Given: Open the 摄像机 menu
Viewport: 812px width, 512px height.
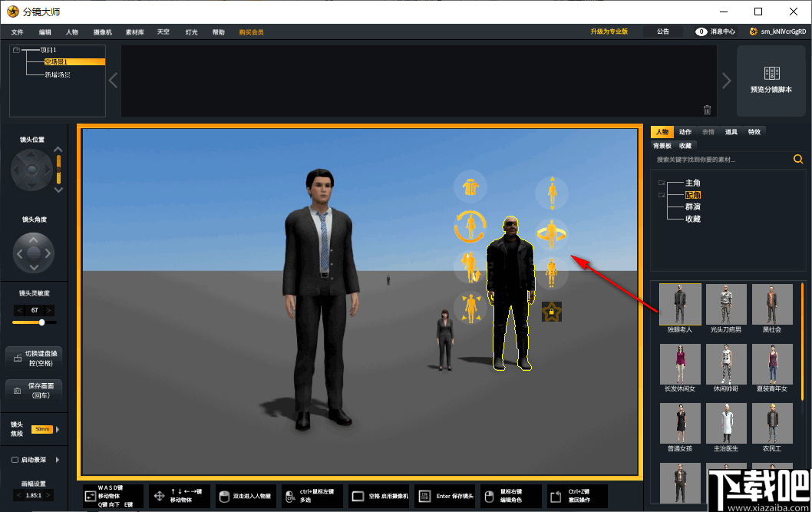Looking at the screenshot, I should point(103,32).
